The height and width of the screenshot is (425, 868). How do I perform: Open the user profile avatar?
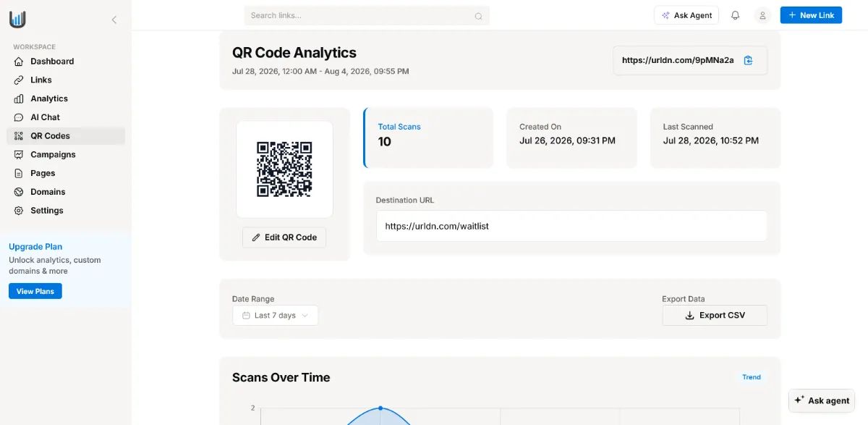pos(762,15)
